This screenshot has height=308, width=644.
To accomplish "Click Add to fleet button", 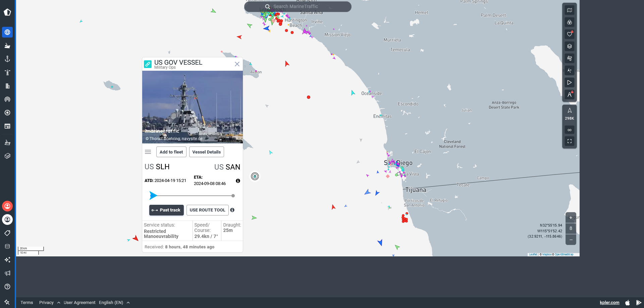I will pos(171,152).
